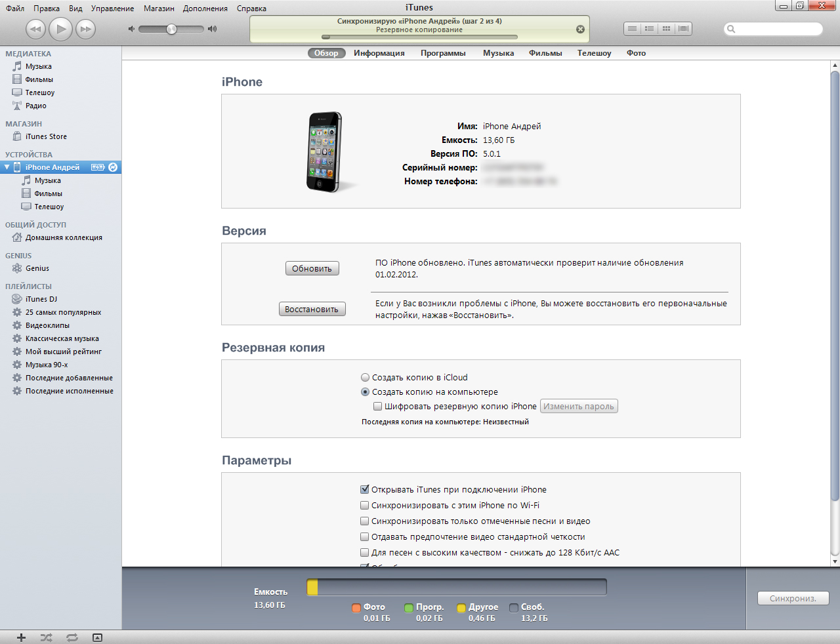Switch to song list view
This screenshot has height=644, width=840.
pos(632,29)
